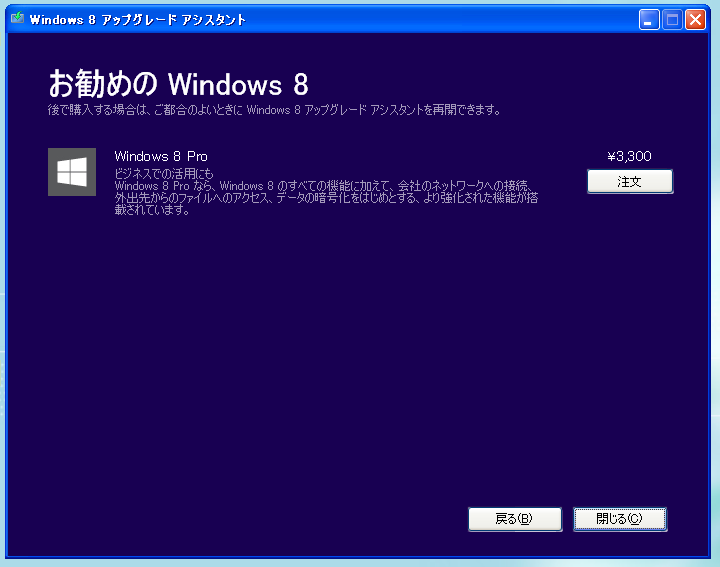This screenshot has width=720, height=567.
Task: Click the Upgrade Assistant title bar icon
Action: point(17,18)
